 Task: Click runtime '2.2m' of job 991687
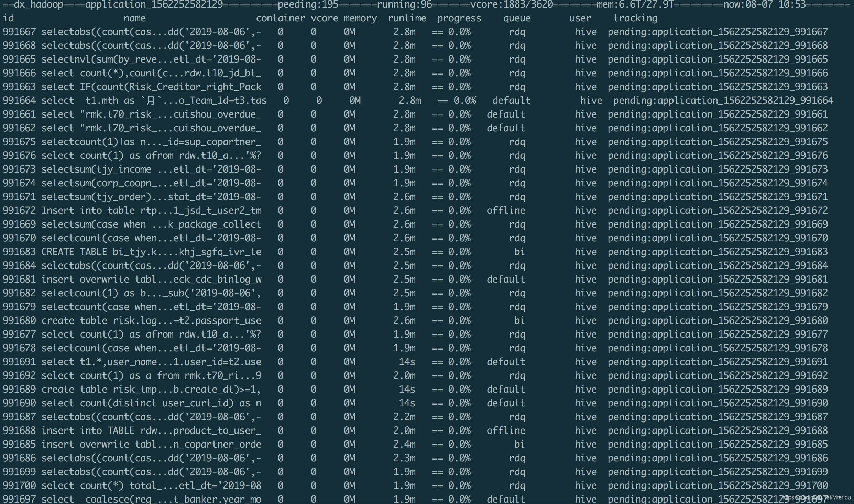pyautogui.click(x=404, y=417)
